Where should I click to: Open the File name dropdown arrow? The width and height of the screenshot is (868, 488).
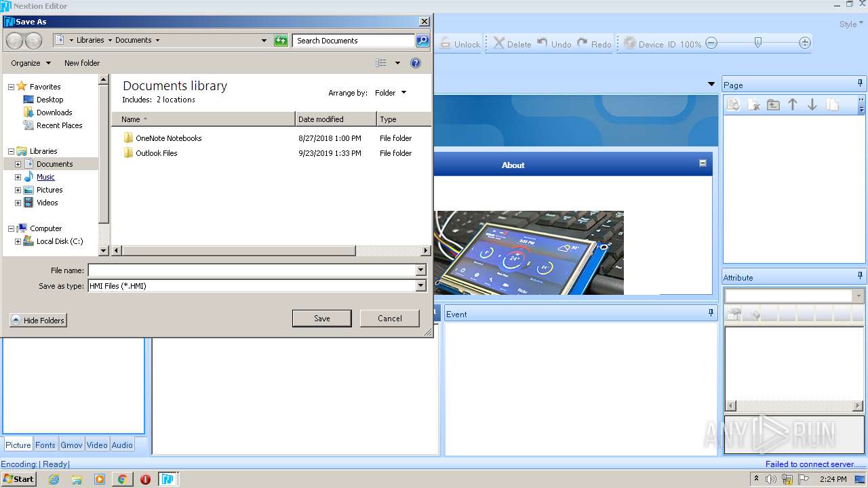click(420, 270)
